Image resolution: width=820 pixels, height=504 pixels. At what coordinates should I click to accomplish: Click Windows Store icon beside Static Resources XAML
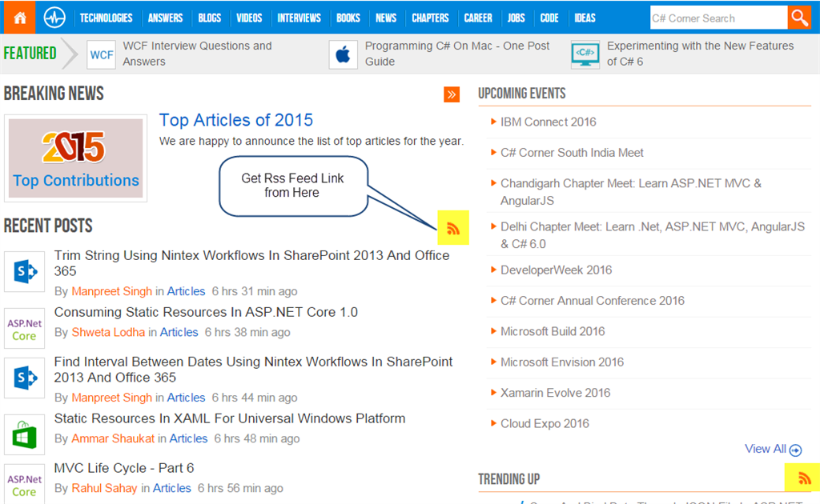click(x=25, y=434)
